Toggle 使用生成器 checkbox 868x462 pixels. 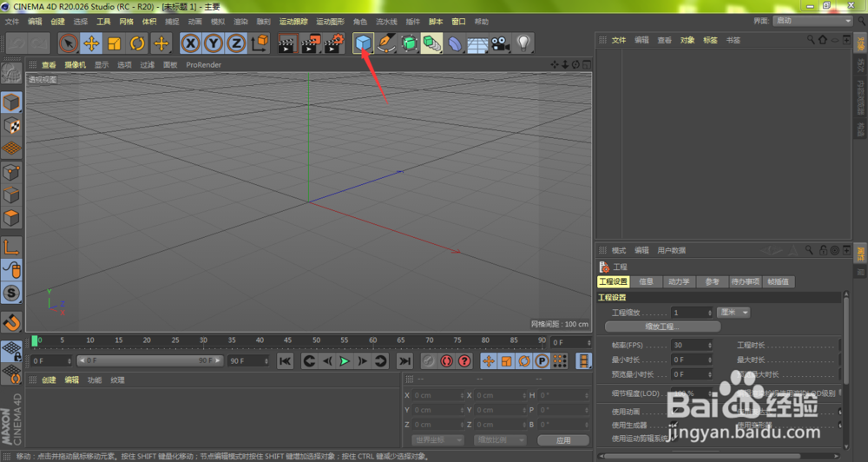(674, 425)
